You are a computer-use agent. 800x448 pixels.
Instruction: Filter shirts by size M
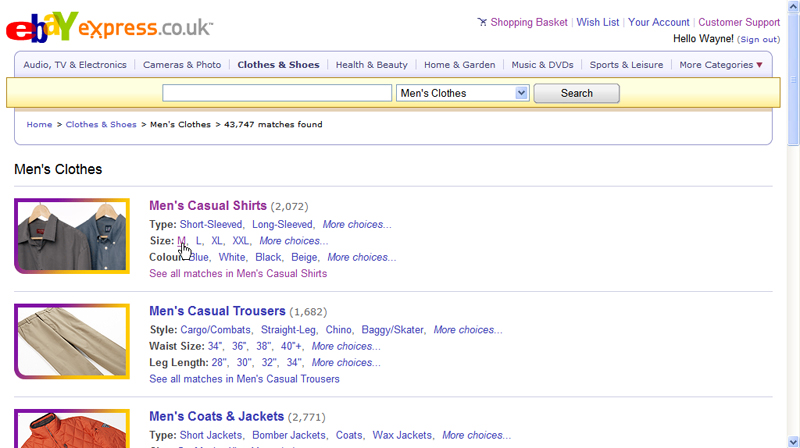pyautogui.click(x=181, y=241)
